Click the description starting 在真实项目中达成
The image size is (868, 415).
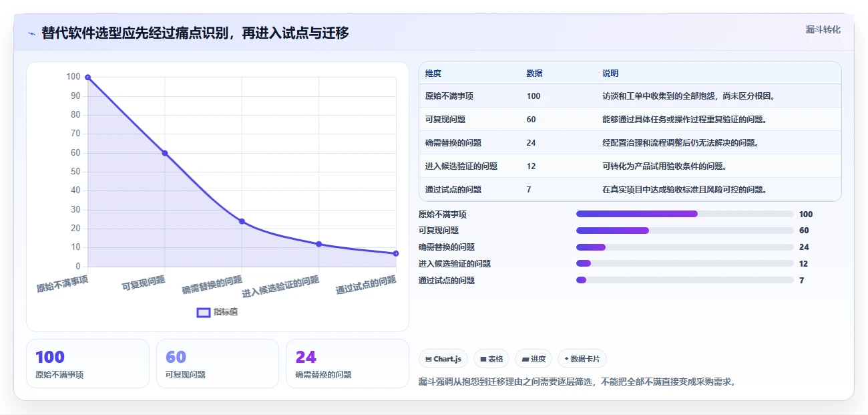[x=684, y=190]
